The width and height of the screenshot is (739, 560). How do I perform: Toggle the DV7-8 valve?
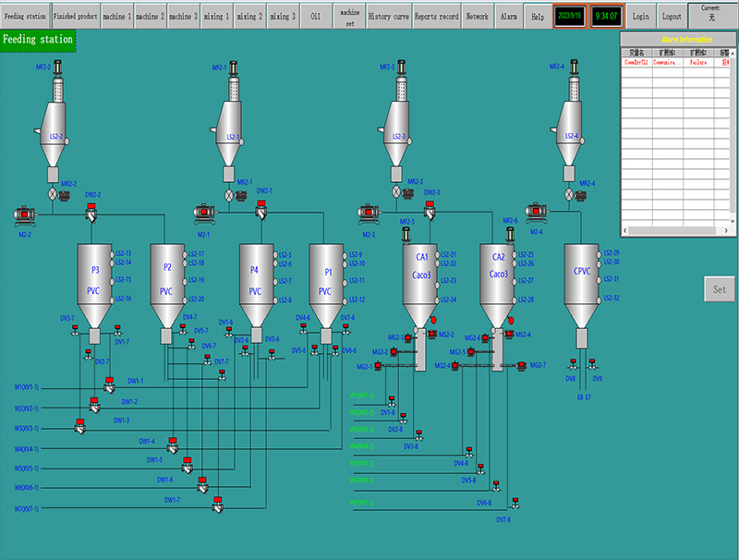tap(515, 503)
